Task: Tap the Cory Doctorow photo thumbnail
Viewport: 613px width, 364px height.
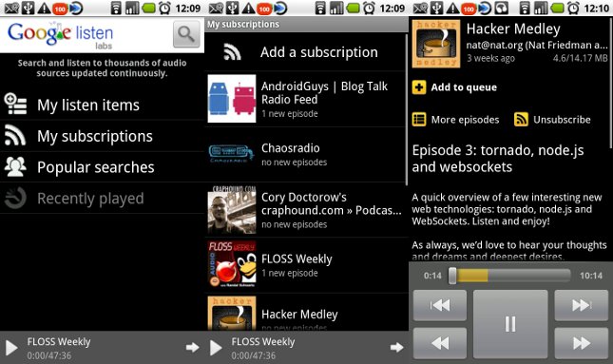Action: point(232,210)
